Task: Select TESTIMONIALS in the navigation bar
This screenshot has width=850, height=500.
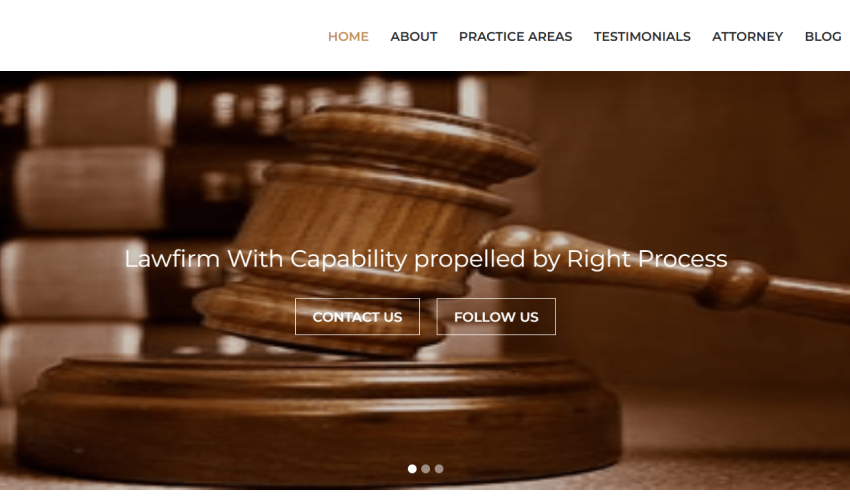Action: tap(642, 36)
